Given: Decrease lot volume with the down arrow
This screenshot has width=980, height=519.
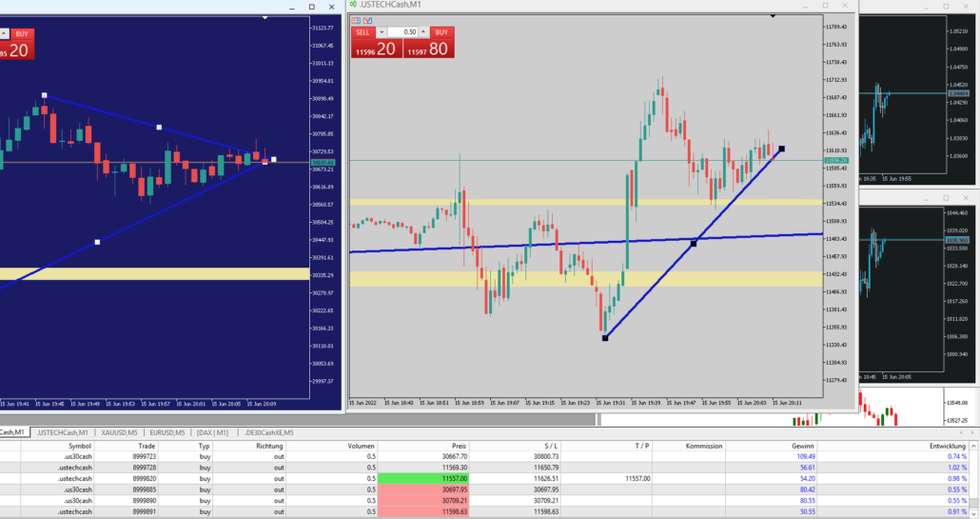Looking at the screenshot, I should (x=382, y=32).
